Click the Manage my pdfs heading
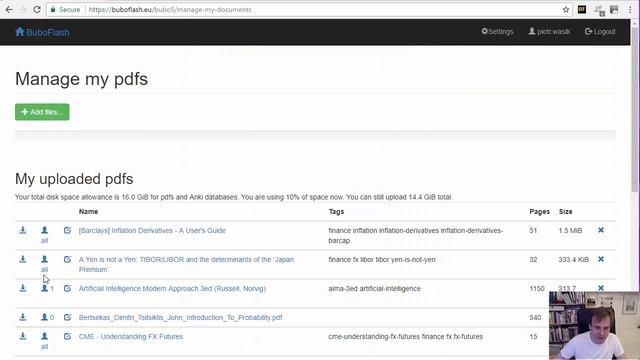This screenshot has height=360, width=640. (81, 79)
